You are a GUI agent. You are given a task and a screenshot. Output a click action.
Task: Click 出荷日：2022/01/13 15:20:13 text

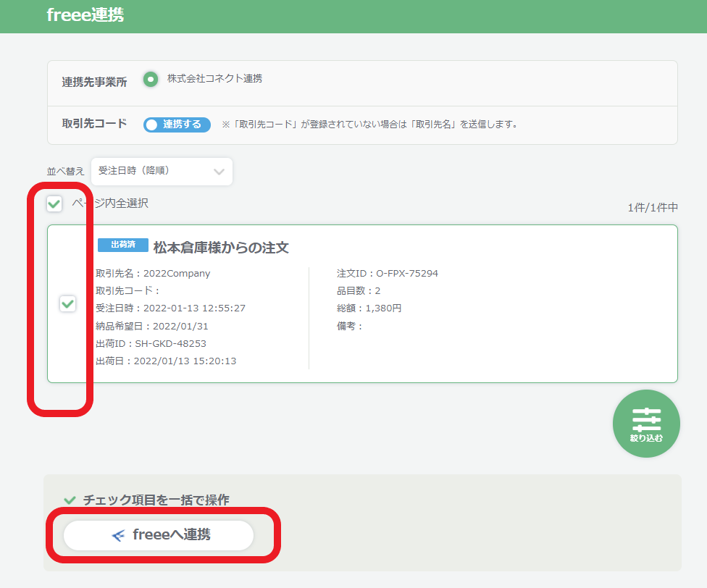pyautogui.click(x=166, y=361)
